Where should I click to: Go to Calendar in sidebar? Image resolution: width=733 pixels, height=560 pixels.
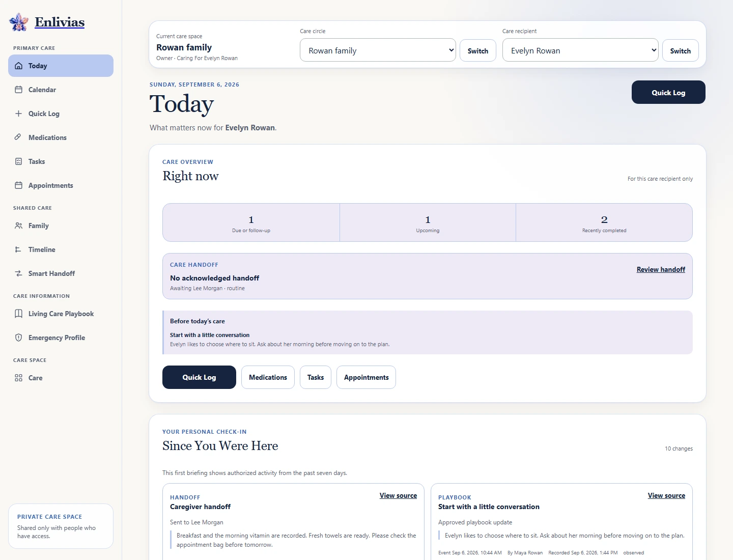(61, 90)
